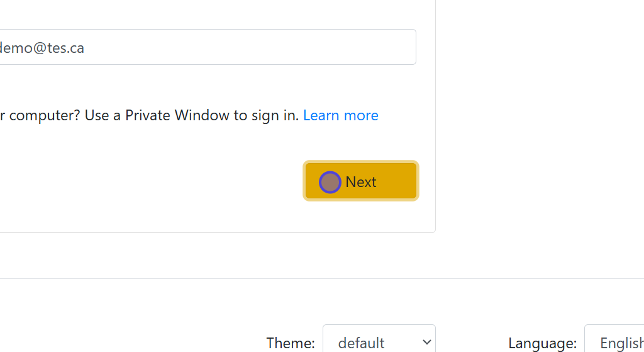Click the circle icon inside the Next button

coord(330,182)
